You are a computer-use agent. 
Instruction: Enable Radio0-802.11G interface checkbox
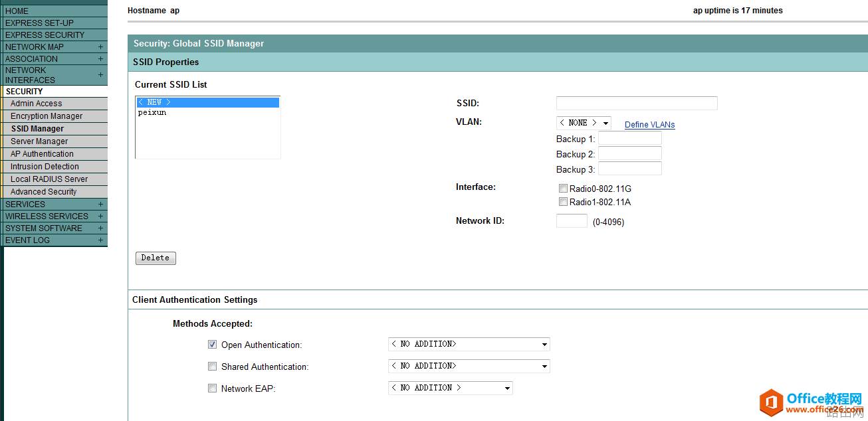(563, 189)
